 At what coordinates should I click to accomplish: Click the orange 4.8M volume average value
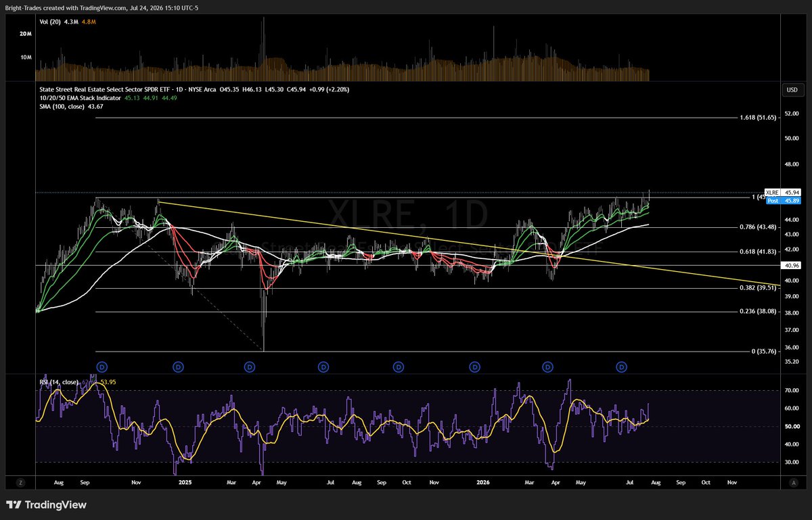point(90,23)
